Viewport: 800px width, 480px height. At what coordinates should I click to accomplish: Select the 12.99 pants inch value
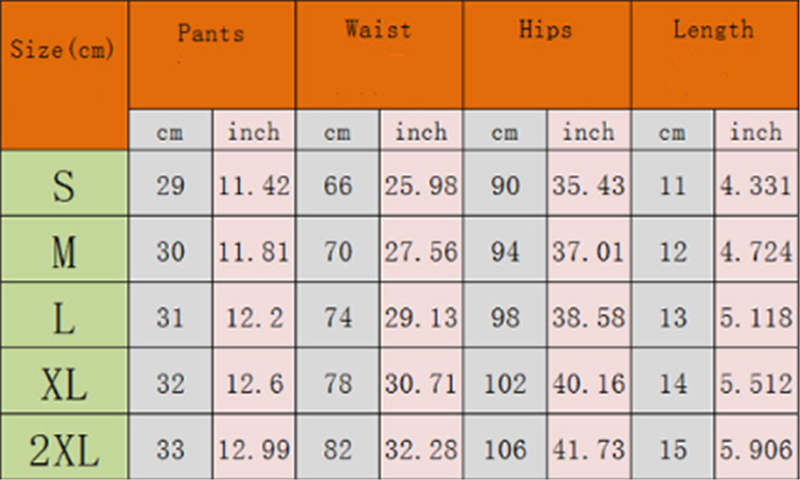(x=254, y=449)
